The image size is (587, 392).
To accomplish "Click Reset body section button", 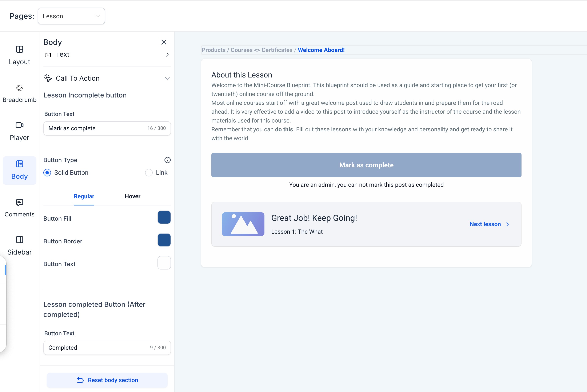I will pos(107,380).
